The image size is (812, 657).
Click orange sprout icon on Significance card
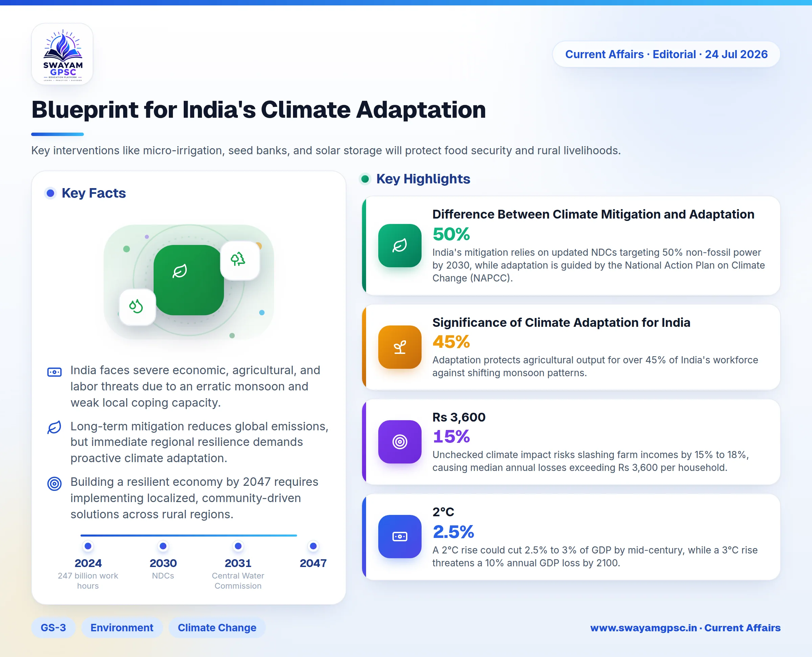[x=400, y=347]
